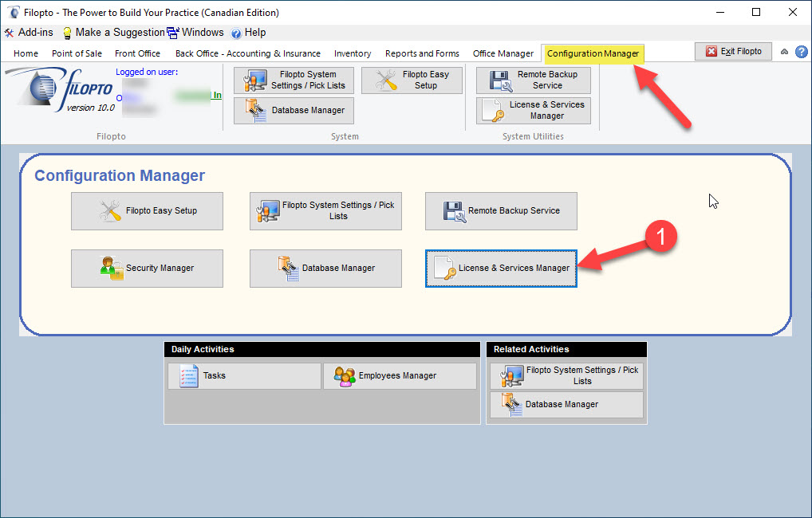
Task: Switch to the Home tab
Action: [26, 53]
